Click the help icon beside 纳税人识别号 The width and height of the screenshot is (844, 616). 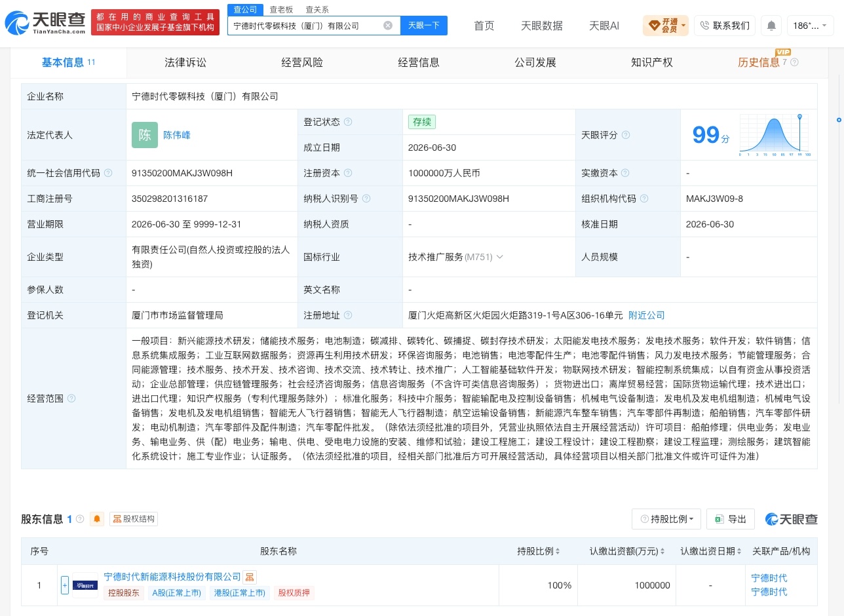click(x=366, y=199)
